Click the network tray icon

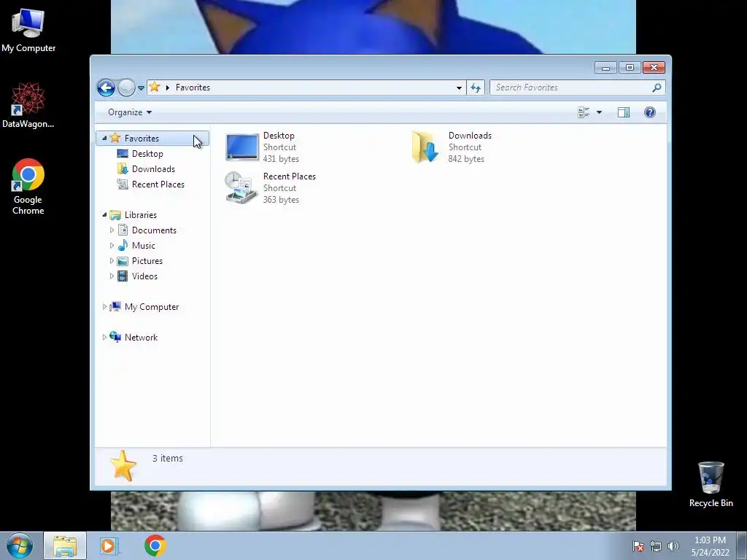[x=656, y=546]
